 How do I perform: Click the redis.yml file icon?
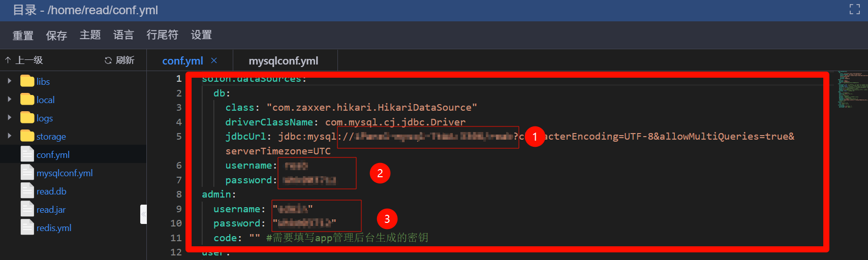tap(27, 227)
